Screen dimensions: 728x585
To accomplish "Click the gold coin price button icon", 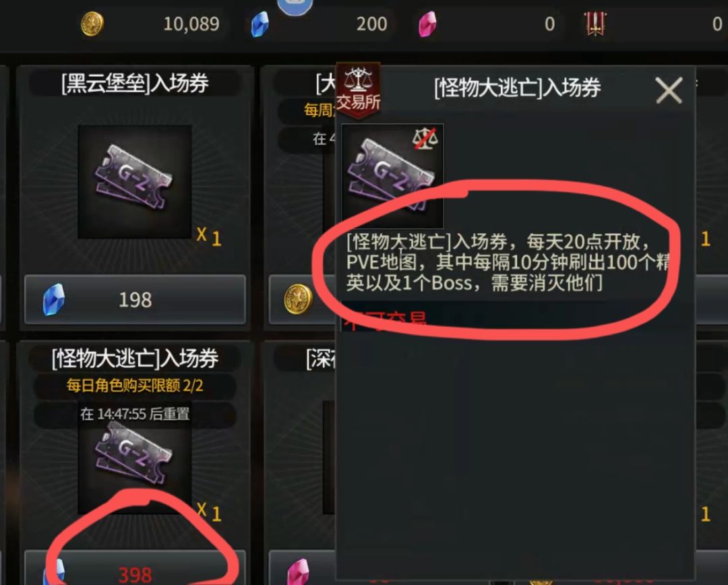I will (x=298, y=299).
